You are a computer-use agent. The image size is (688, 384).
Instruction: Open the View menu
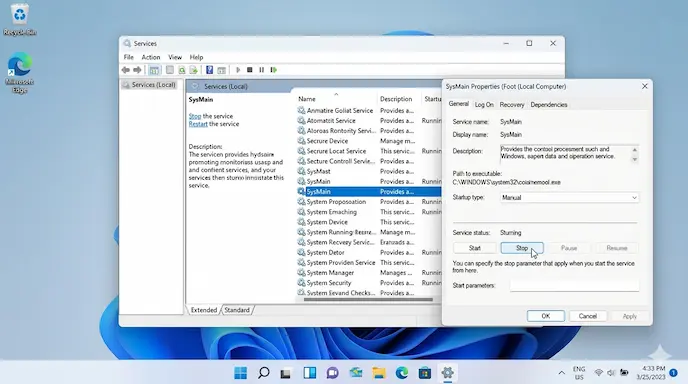(175, 57)
